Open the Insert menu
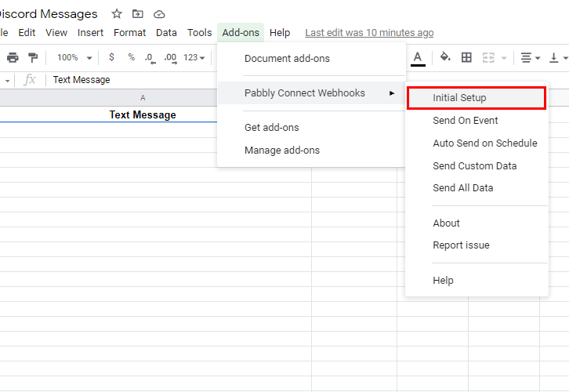 [x=90, y=33]
